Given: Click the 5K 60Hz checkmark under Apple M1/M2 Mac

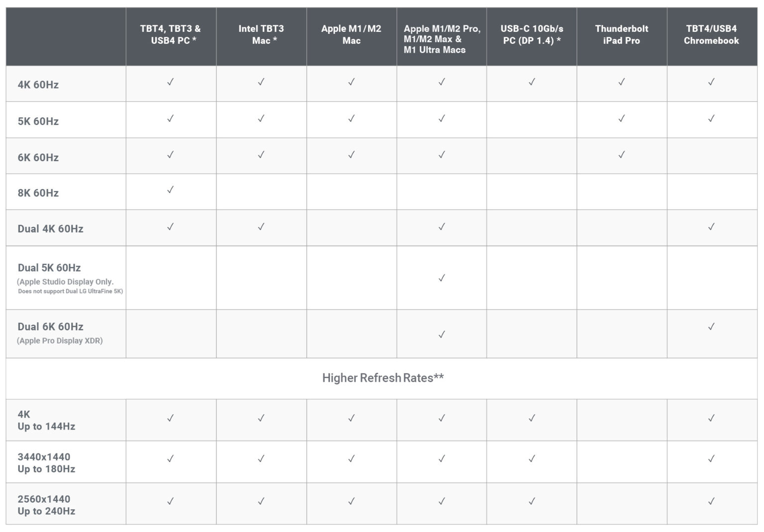Looking at the screenshot, I should pyautogui.click(x=351, y=118).
